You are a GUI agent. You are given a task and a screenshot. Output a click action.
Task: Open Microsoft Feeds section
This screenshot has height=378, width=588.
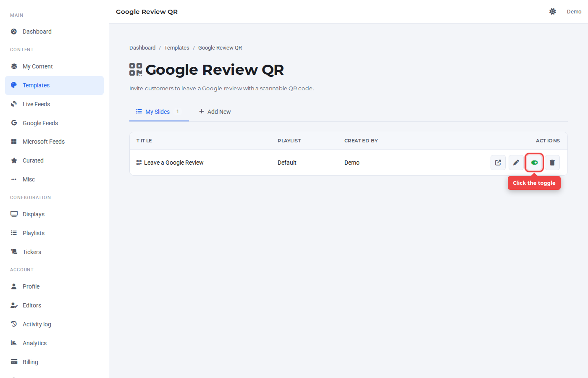(x=54, y=142)
